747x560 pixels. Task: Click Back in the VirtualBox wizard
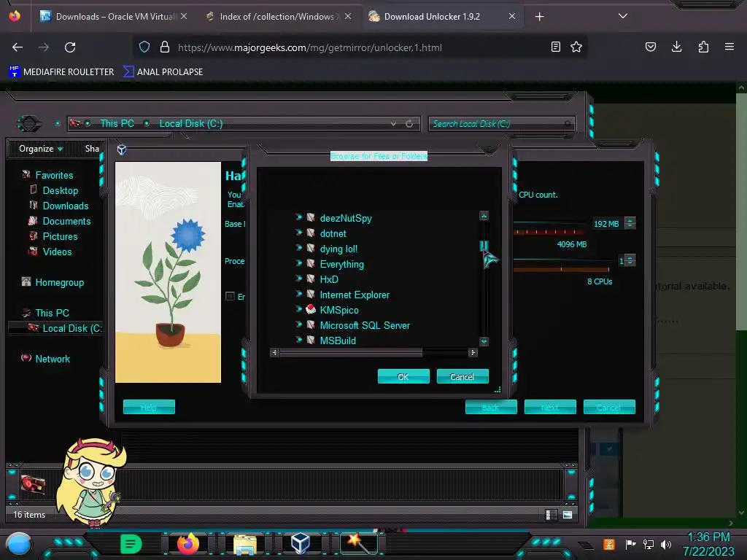[491, 407]
